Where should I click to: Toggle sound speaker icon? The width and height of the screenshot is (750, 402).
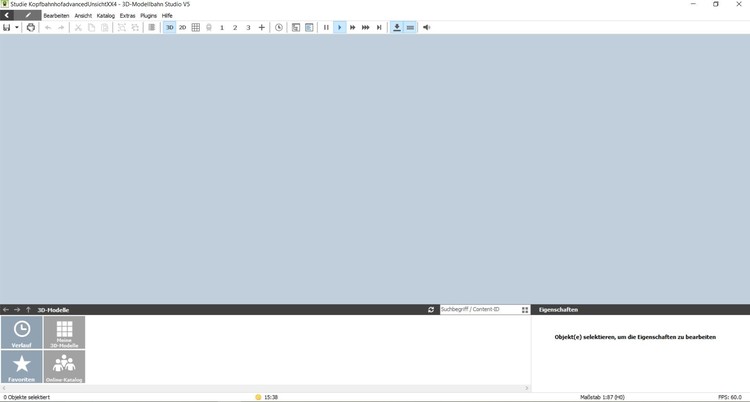point(427,28)
